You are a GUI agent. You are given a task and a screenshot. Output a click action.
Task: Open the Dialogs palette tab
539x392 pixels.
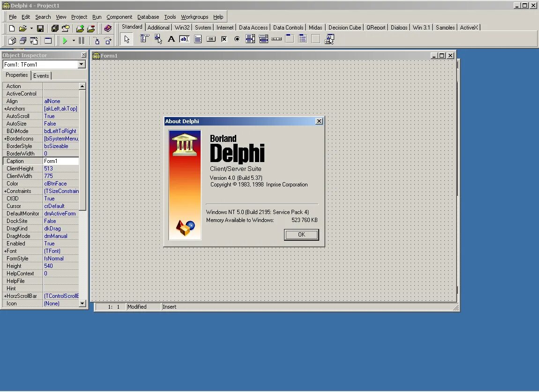[x=399, y=28]
